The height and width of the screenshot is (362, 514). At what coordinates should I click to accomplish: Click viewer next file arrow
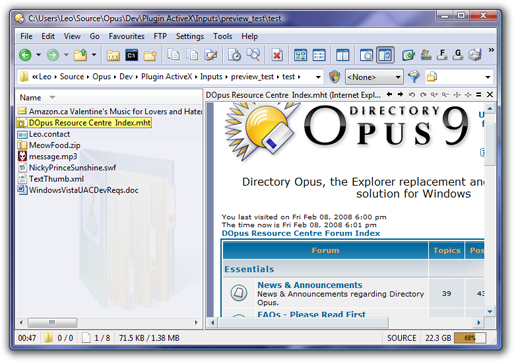(400, 95)
